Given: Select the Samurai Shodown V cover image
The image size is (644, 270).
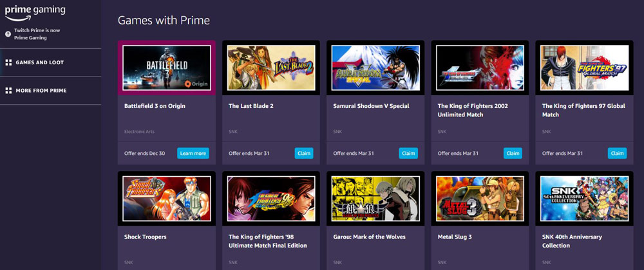Looking at the screenshot, I should coord(375,67).
